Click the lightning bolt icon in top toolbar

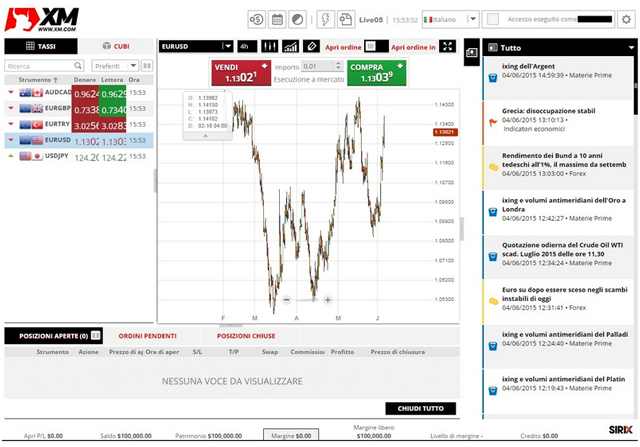[x=326, y=19]
